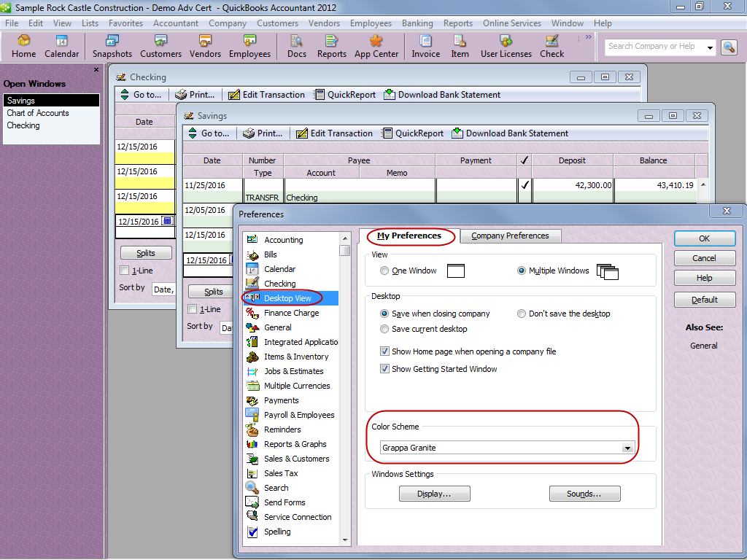
Task: Open the Lists menu
Action: [x=90, y=23]
